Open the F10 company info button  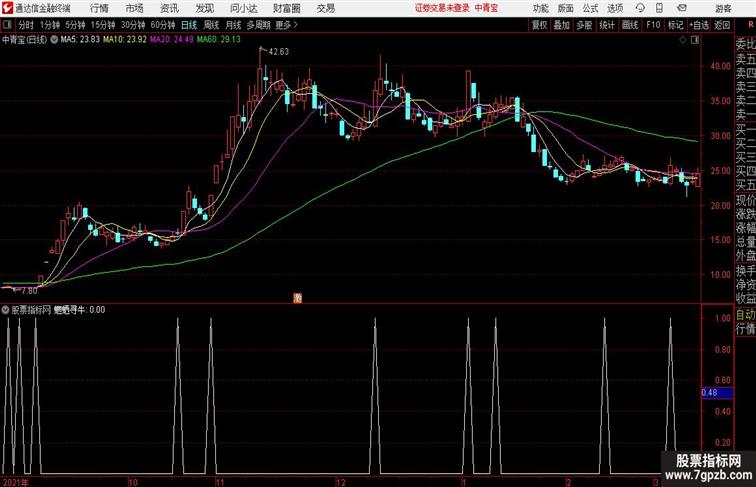[x=653, y=25]
